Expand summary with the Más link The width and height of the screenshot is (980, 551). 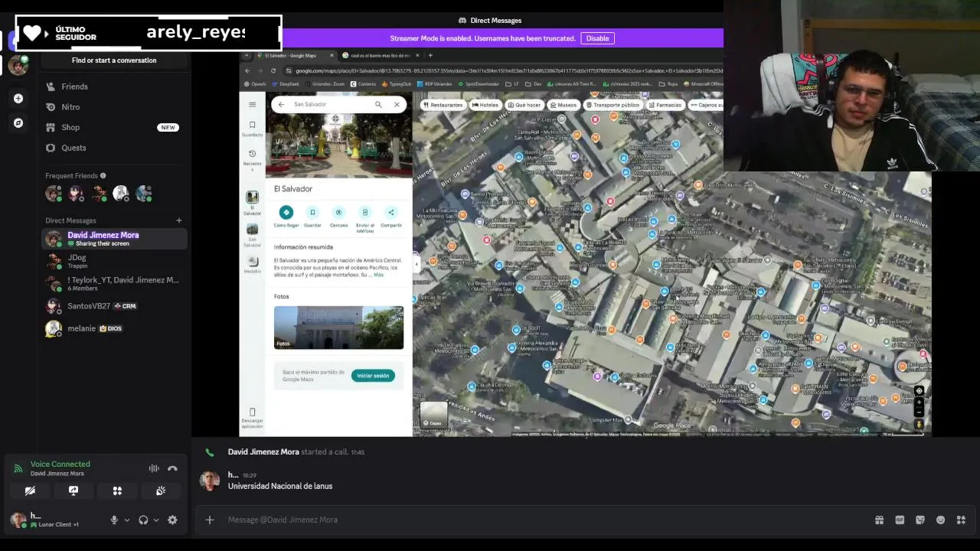click(x=378, y=274)
